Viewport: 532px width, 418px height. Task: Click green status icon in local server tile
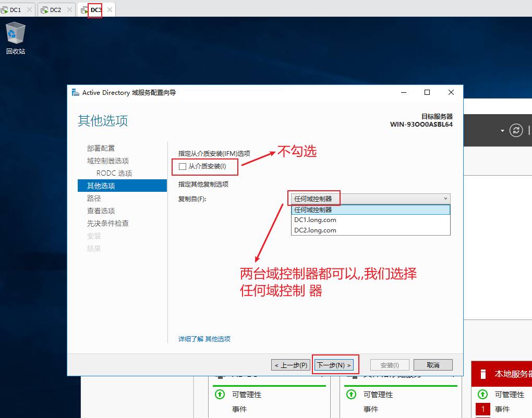pos(482,394)
